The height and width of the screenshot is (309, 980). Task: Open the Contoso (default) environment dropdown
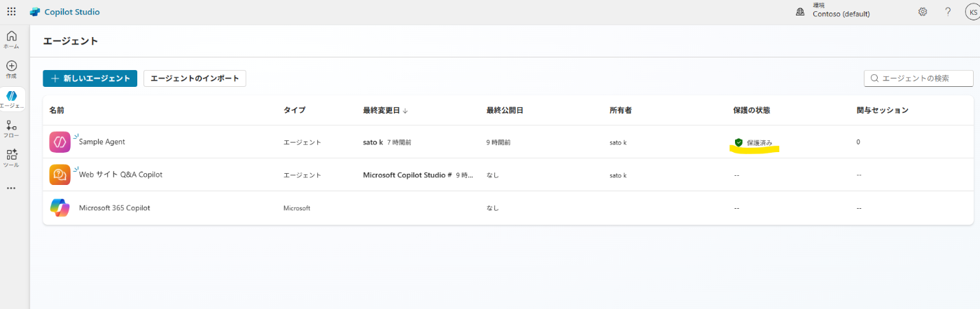pos(841,13)
